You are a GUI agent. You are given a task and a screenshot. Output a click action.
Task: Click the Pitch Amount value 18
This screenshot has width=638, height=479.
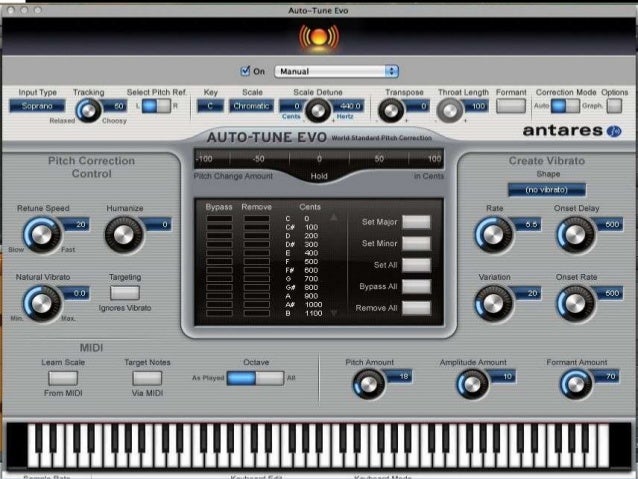pos(399,376)
